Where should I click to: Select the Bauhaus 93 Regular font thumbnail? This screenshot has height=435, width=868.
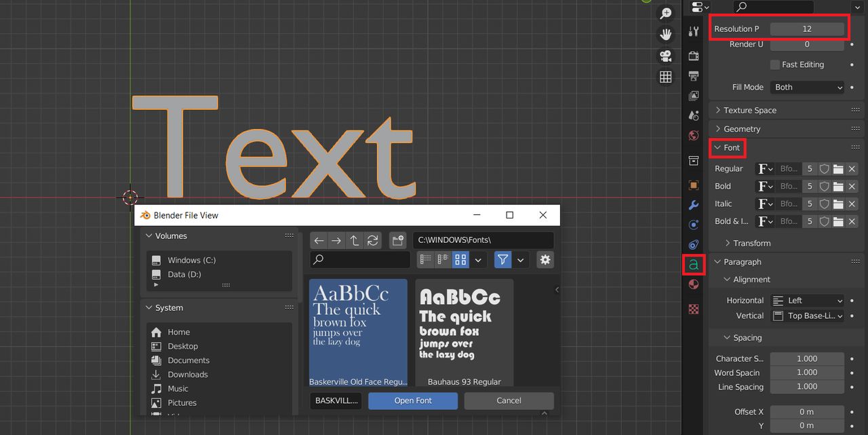point(464,326)
